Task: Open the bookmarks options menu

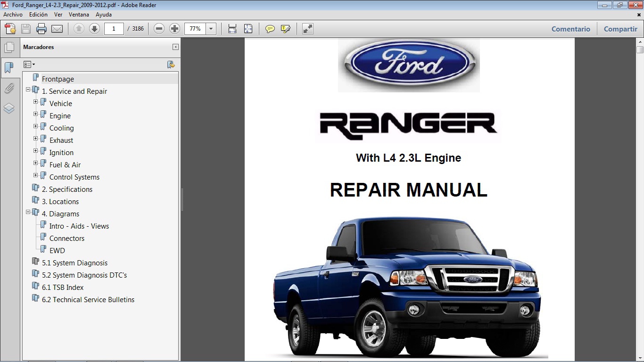Action: [29, 64]
